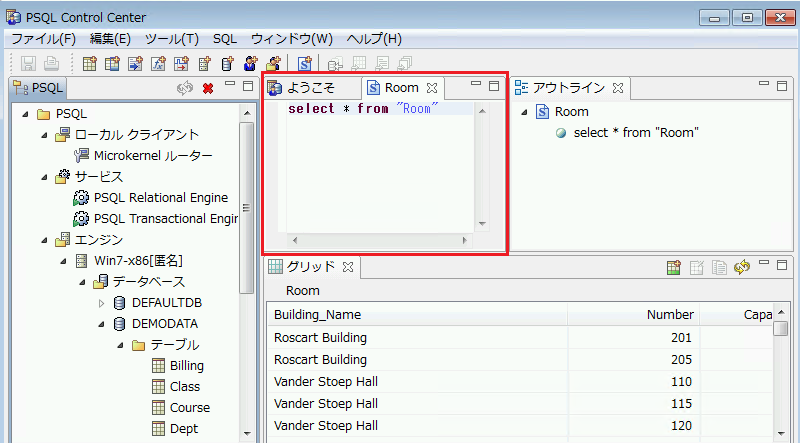
Task: Click the copy icon in Grid panel toolbar
Action: 719,267
